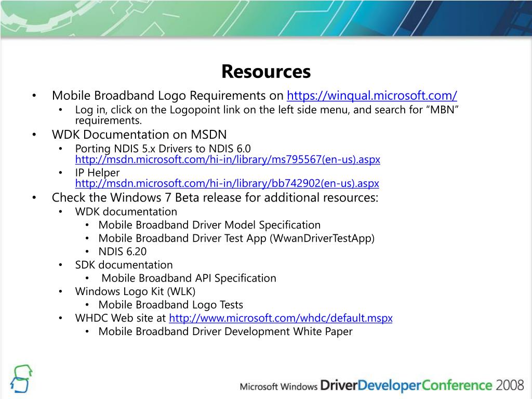
Task: Open the winqual.microsoft.com link
Action: pyautogui.click(x=372, y=96)
